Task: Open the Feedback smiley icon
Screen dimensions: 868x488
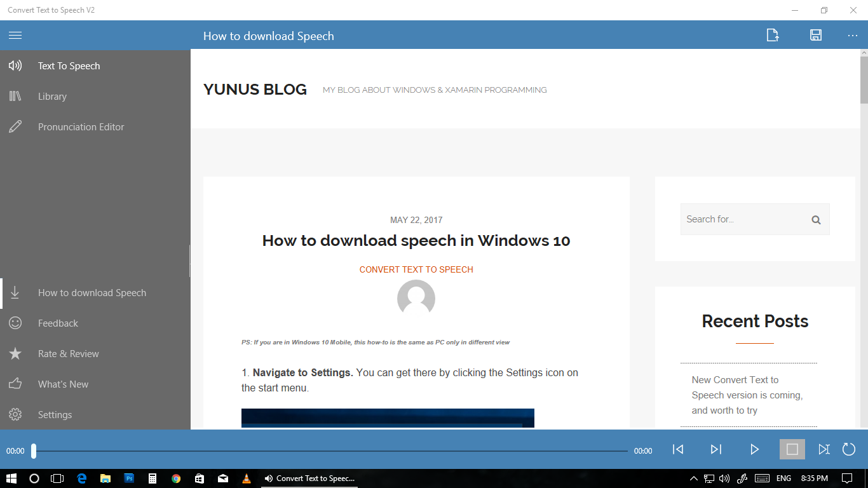Action: coord(15,323)
